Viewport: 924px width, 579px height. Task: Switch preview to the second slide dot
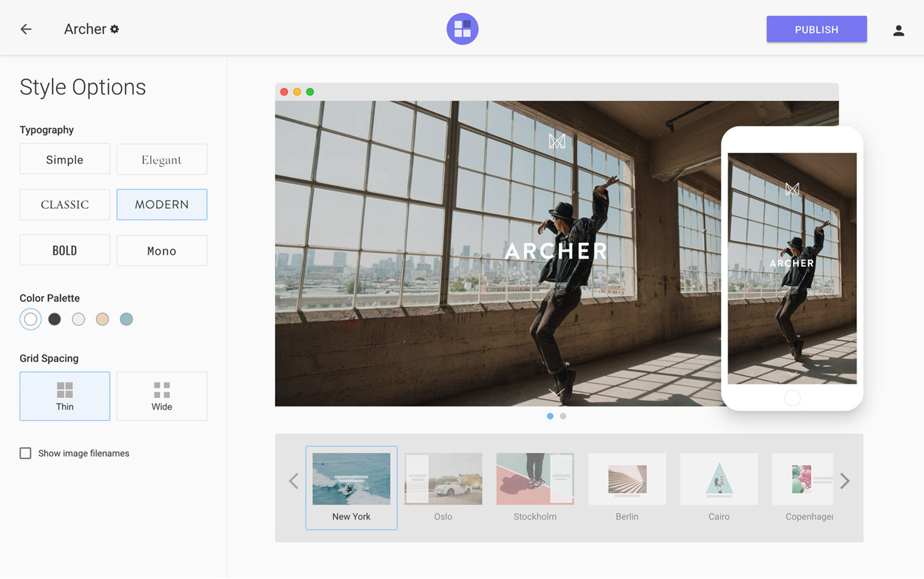pyautogui.click(x=563, y=416)
